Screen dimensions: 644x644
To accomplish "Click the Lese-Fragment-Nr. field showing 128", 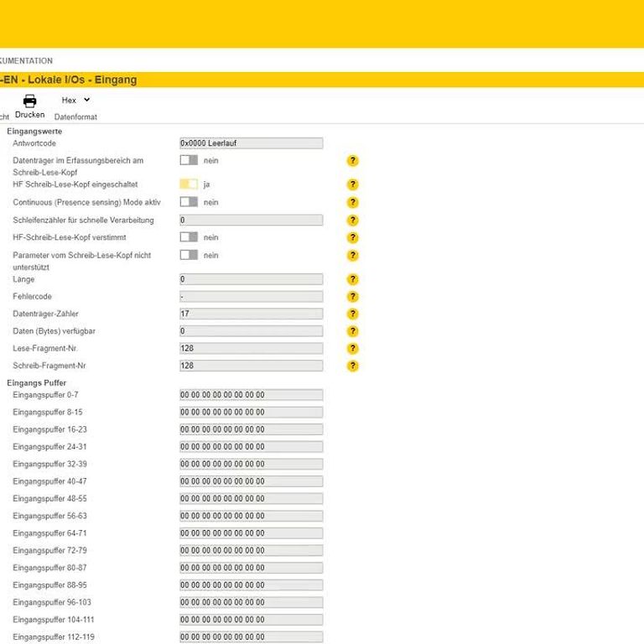I will click(251, 348).
